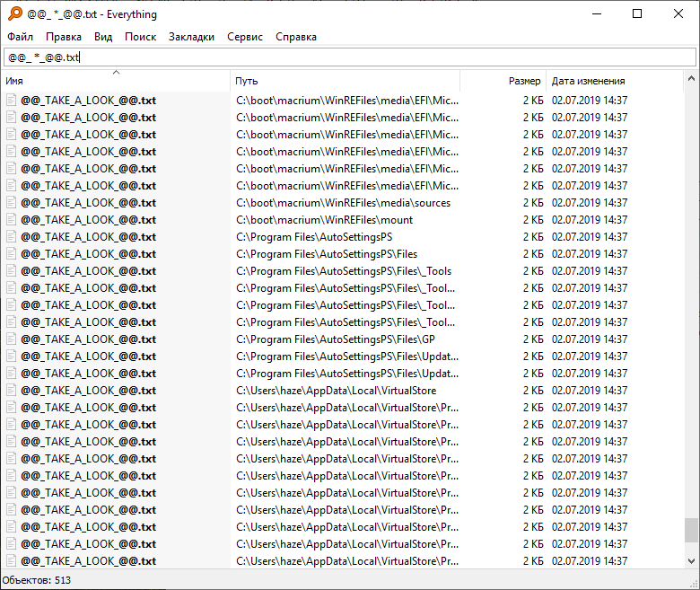Image resolution: width=700 pixels, height=590 pixels.
Task: Open the Вид menu
Action: (103, 37)
